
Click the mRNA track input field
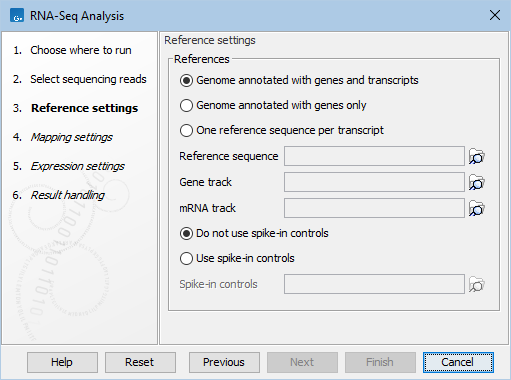pyautogui.click(x=374, y=208)
